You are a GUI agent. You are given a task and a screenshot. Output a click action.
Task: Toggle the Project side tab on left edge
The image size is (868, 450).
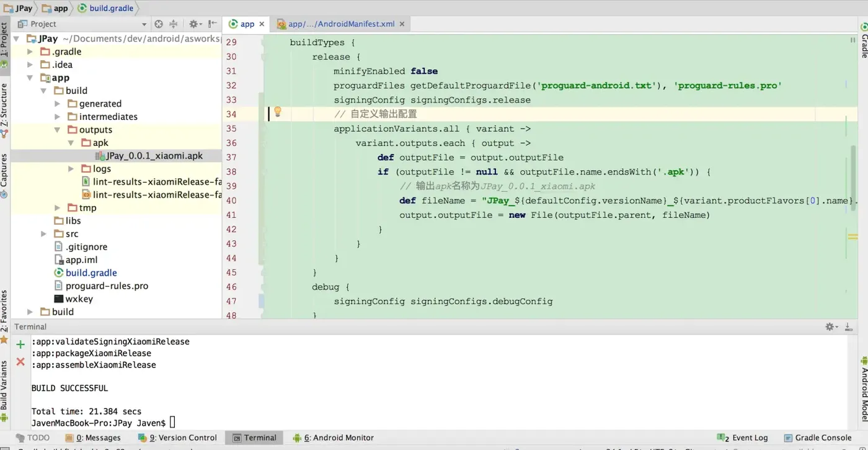(x=4, y=45)
